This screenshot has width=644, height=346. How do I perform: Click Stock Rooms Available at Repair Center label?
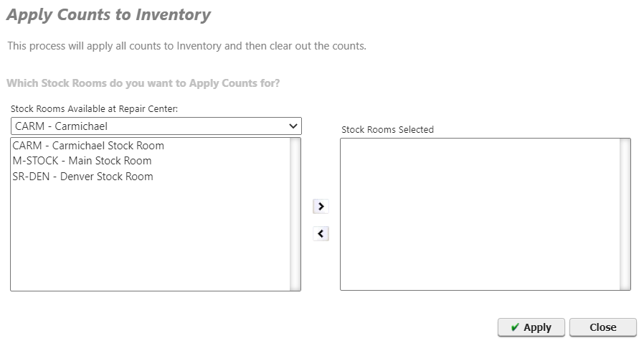point(94,109)
